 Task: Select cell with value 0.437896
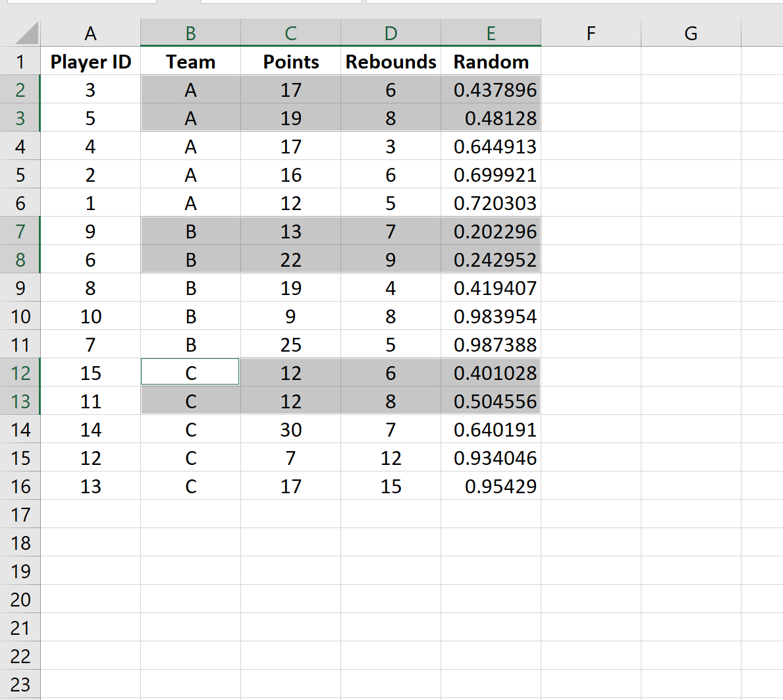(491, 90)
